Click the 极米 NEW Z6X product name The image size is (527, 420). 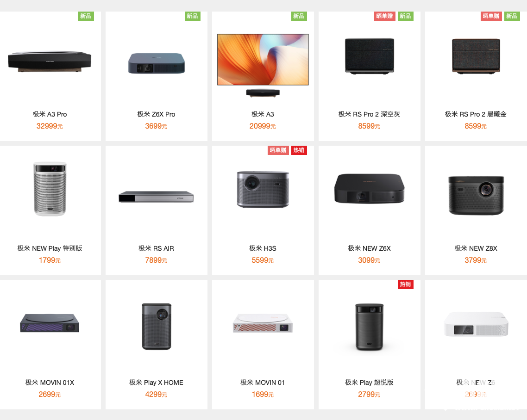point(370,248)
